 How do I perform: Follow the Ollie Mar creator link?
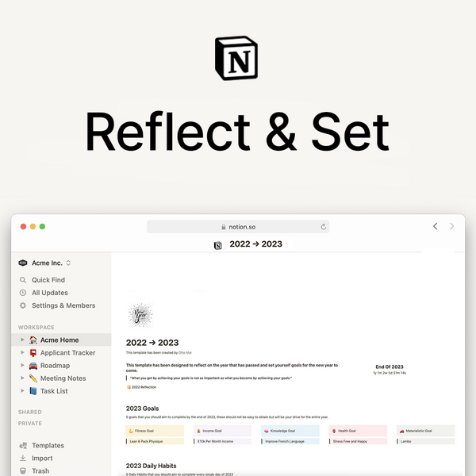185,353
